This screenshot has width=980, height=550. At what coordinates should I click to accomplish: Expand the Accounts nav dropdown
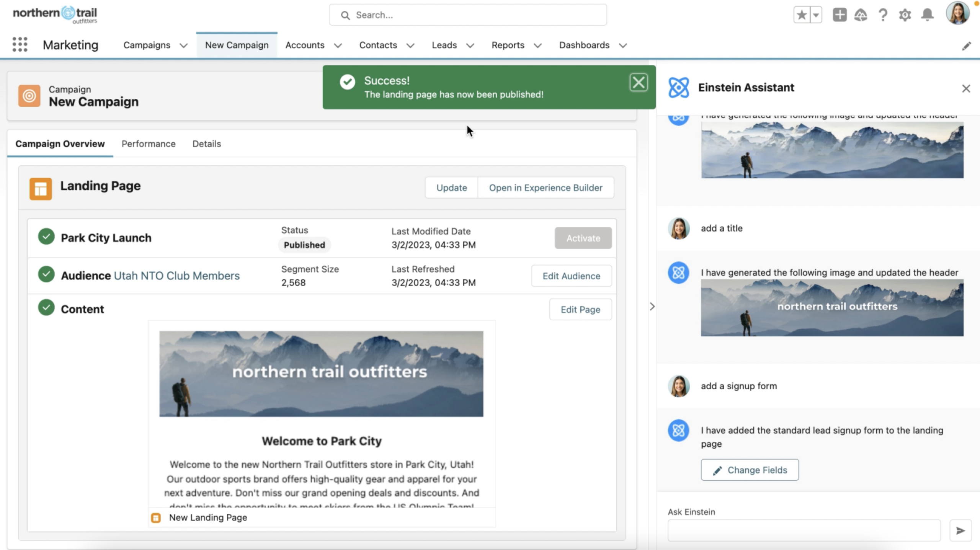(x=338, y=46)
